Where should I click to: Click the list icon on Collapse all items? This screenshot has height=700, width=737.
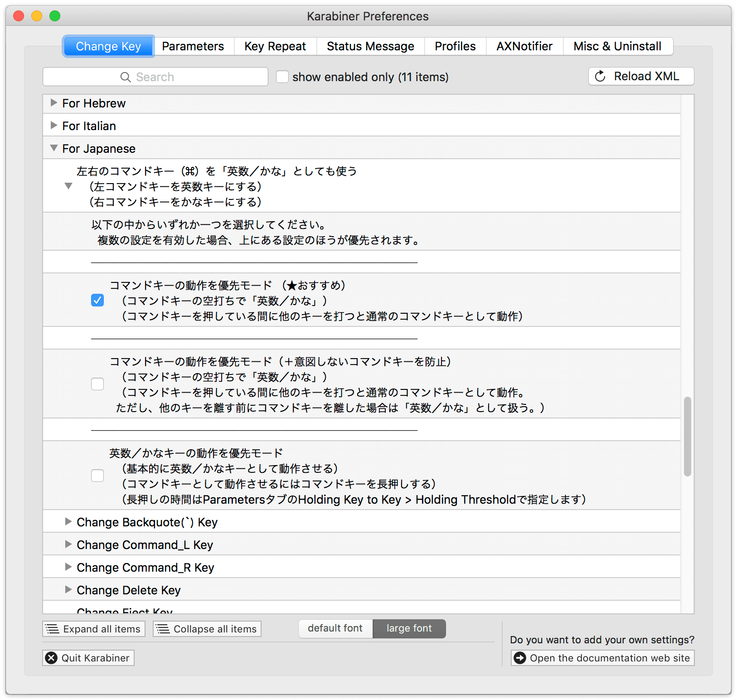(x=163, y=629)
